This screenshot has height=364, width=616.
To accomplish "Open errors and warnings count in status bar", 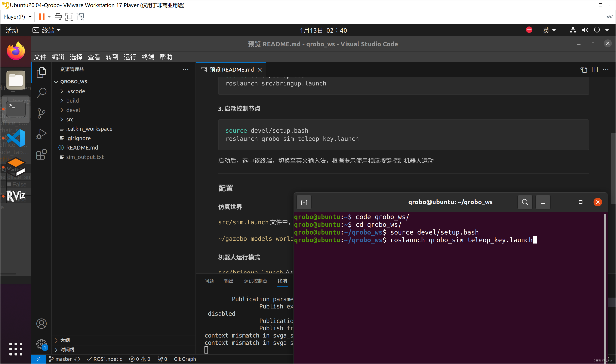I will pyautogui.click(x=140, y=359).
